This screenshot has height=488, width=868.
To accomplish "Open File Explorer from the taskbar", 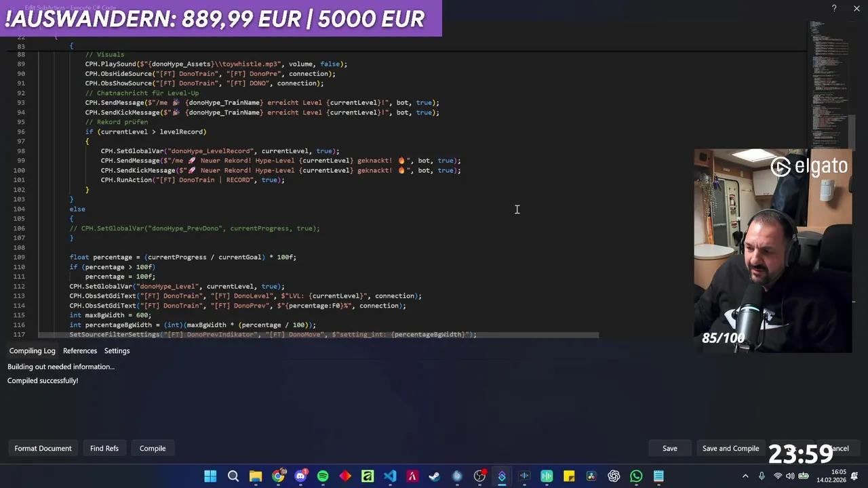I will pyautogui.click(x=256, y=476).
